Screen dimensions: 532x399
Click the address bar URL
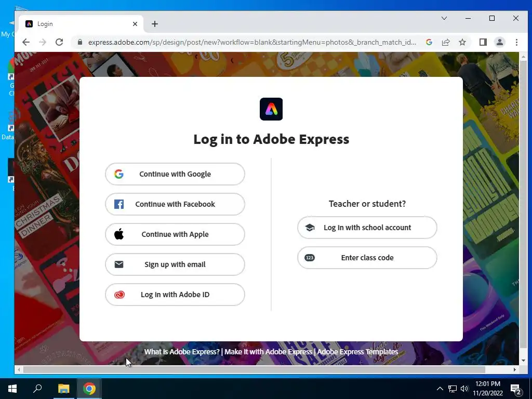[x=252, y=42]
